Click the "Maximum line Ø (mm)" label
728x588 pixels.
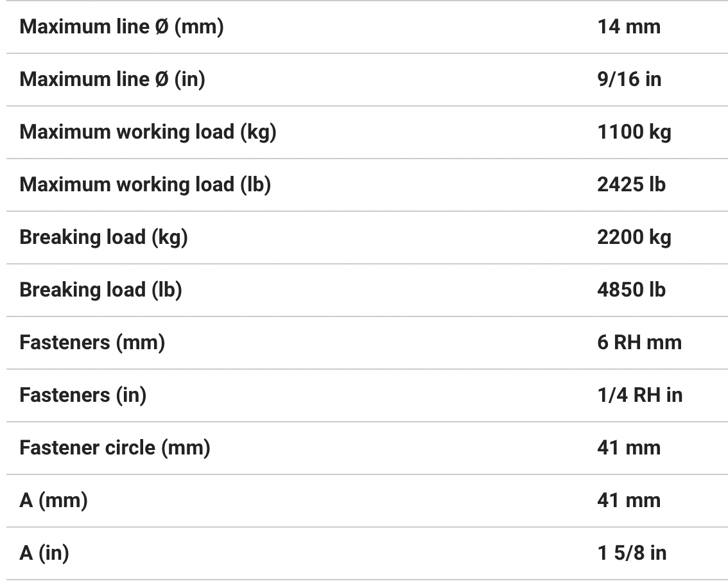pyautogui.click(x=121, y=27)
